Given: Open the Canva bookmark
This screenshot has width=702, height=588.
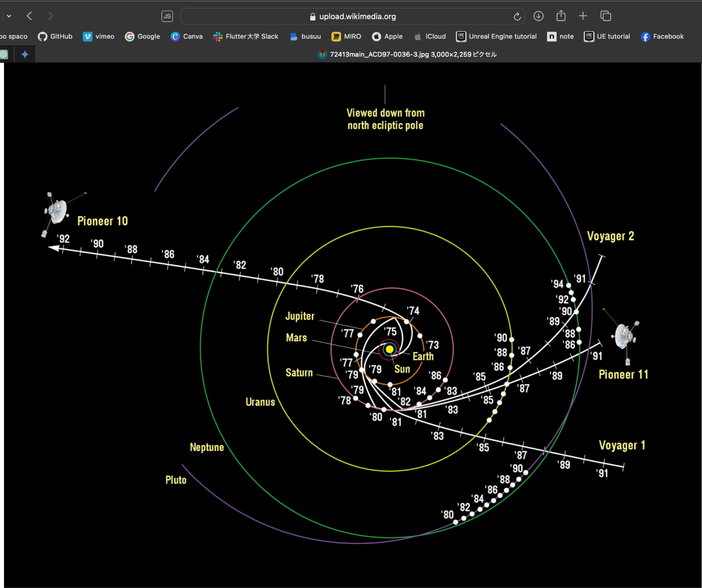Looking at the screenshot, I should [187, 36].
